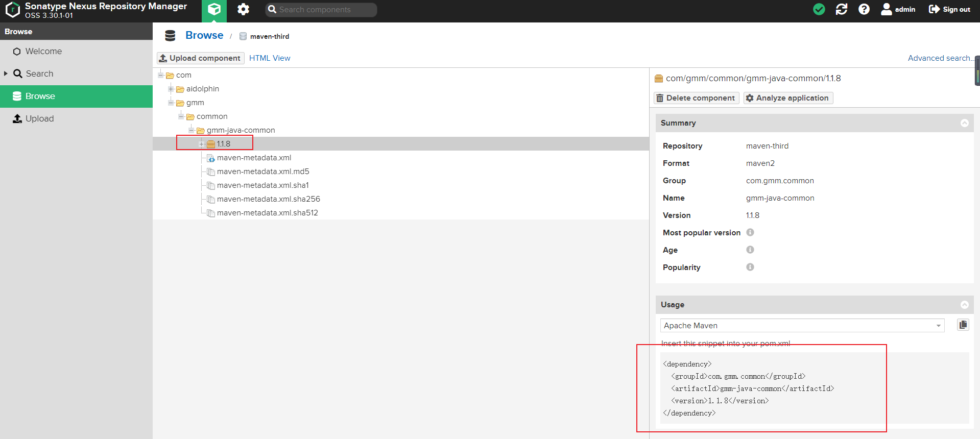Click Sign out
Viewport: 980px width, 439px height.
[x=949, y=9]
